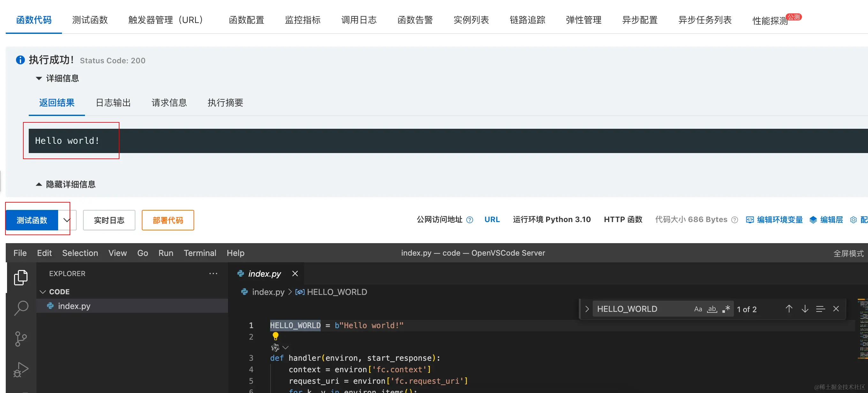Open dropdown arrow next to 测试函数 button
868x393 pixels.
[x=67, y=220]
